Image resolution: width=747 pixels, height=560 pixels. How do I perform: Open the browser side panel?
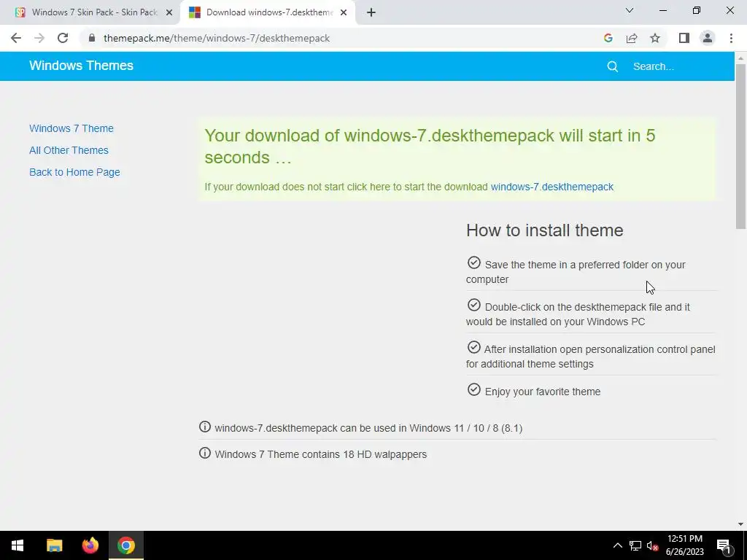pos(684,38)
